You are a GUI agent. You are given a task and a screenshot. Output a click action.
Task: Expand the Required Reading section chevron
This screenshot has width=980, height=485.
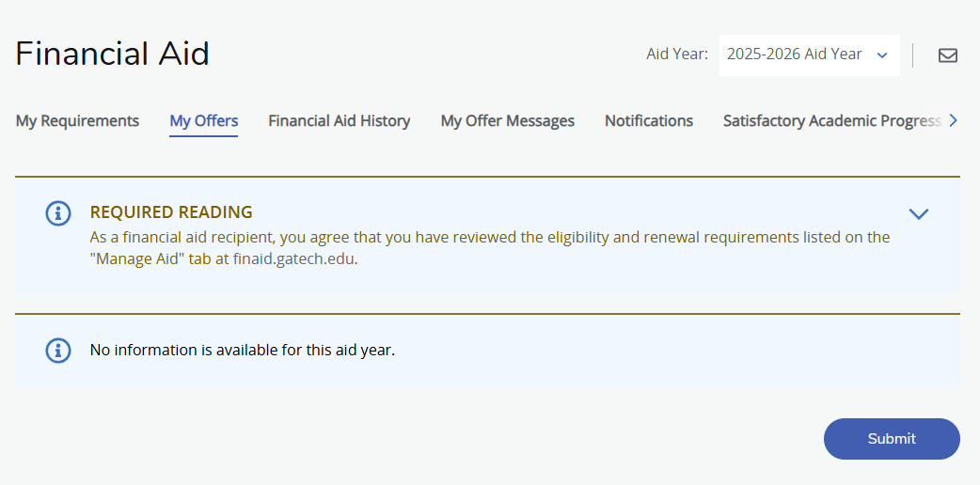(x=918, y=213)
